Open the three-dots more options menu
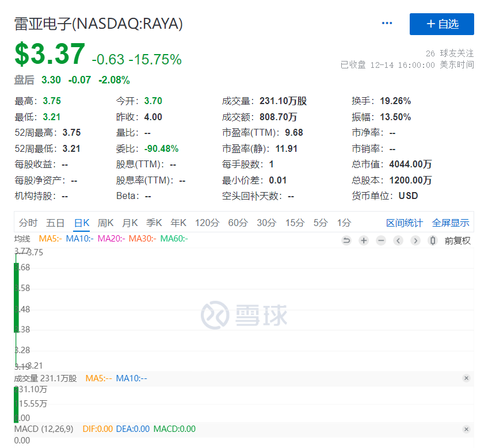Image resolution: width=492 pixels, height=448 pixels. (387, 24)
